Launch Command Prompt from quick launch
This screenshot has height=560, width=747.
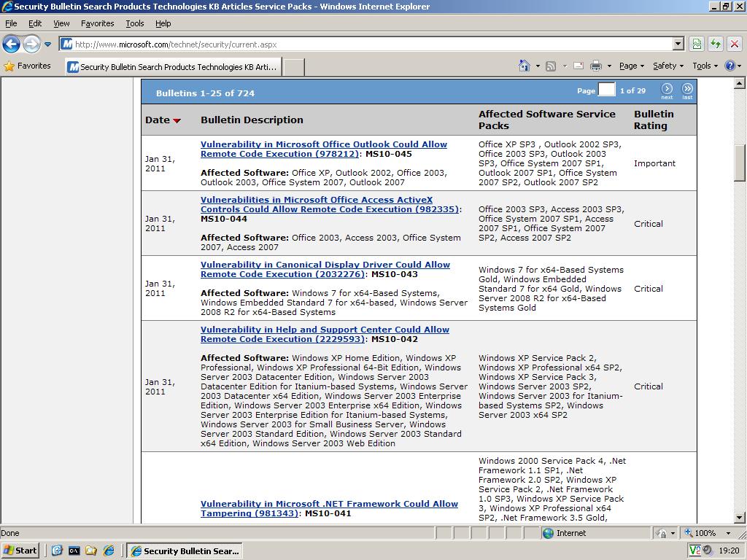coord(74,551)
